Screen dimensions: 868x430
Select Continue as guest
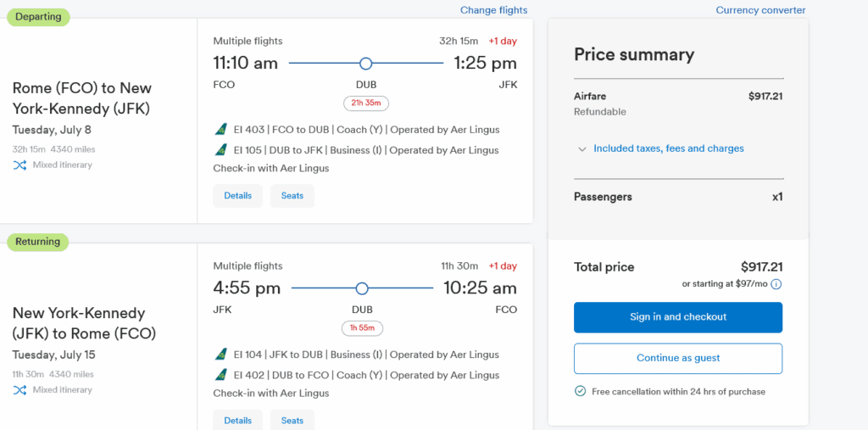(678, 358)
